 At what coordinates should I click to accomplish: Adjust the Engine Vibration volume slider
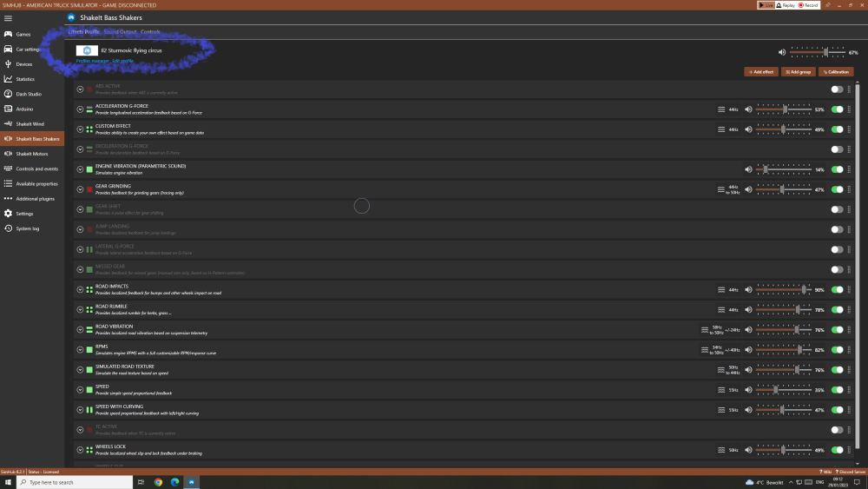[784, 169]
